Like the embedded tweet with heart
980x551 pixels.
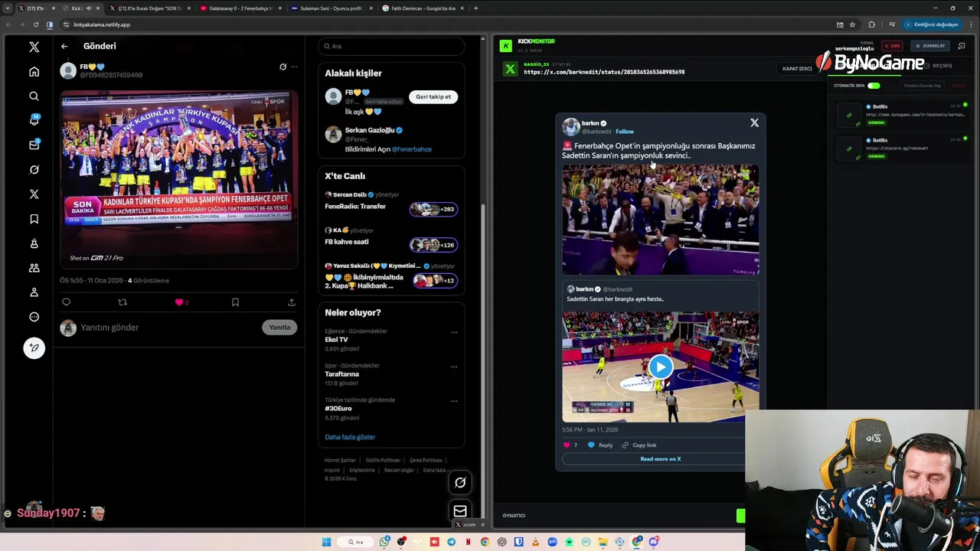pyautogui.click(x=567, y=445)
